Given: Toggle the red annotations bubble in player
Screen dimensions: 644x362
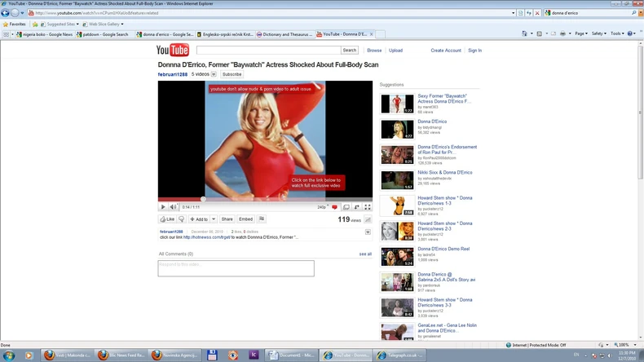Looking at the screenshot, I should click(x=334, y=207).
